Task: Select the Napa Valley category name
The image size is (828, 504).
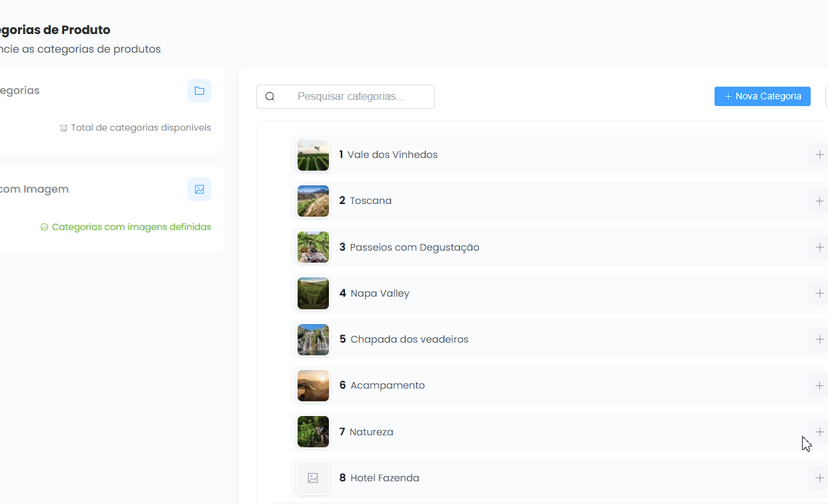Action: point(379,293)
